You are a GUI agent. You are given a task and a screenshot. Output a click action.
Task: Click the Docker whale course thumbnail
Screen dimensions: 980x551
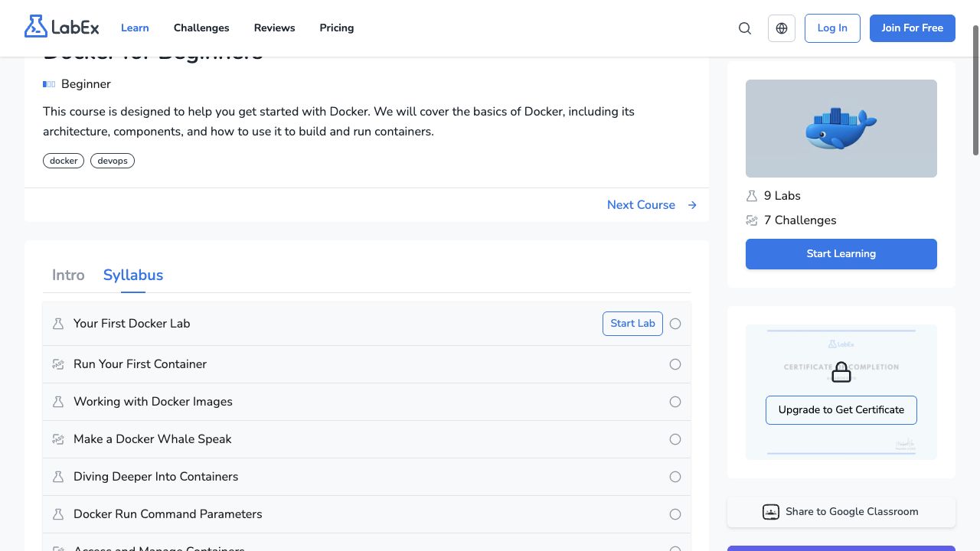[841, 129]
